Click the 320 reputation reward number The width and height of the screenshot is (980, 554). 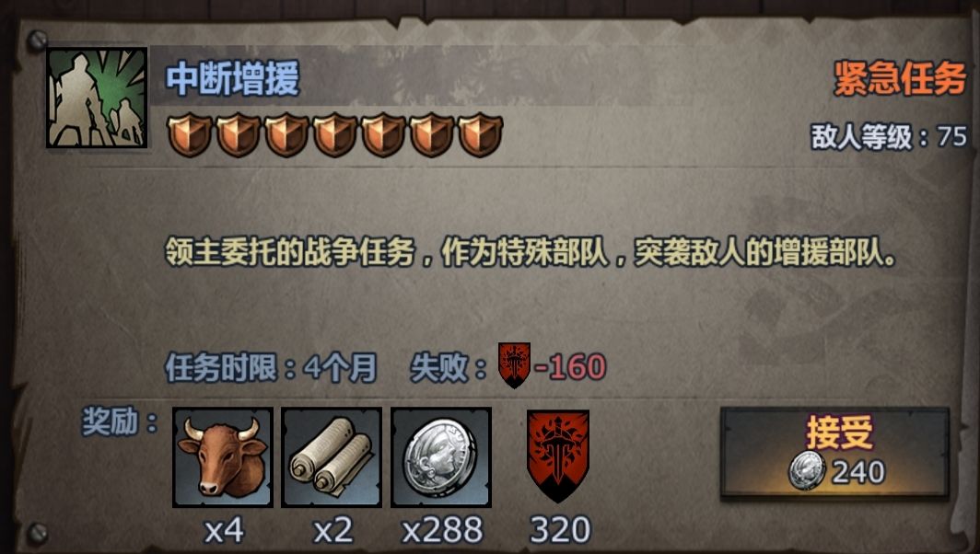click(560, 530)
